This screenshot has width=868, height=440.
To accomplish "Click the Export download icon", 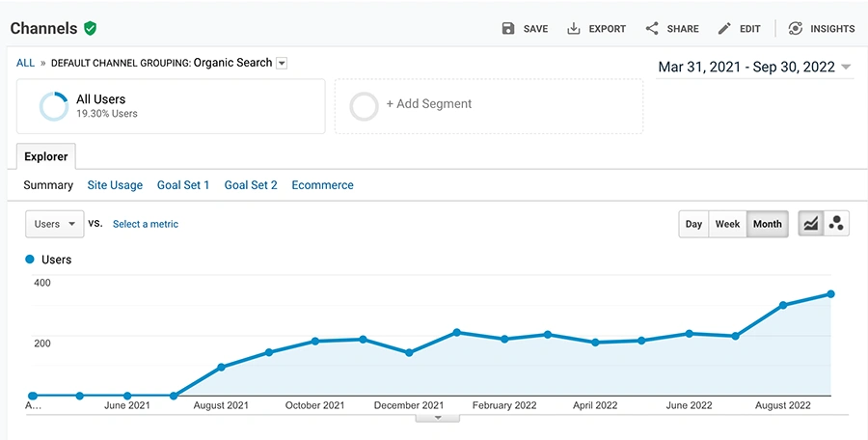I will [x=574, y=29].
